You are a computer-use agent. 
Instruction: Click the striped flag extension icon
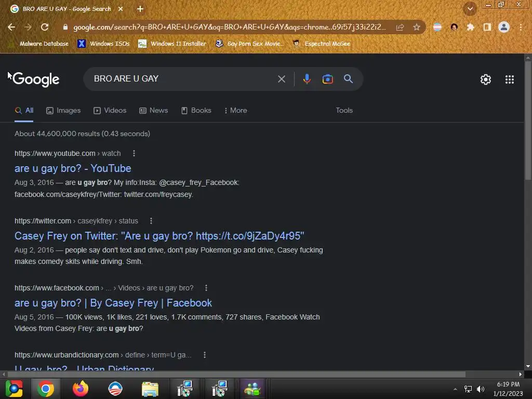coord(437,27)
